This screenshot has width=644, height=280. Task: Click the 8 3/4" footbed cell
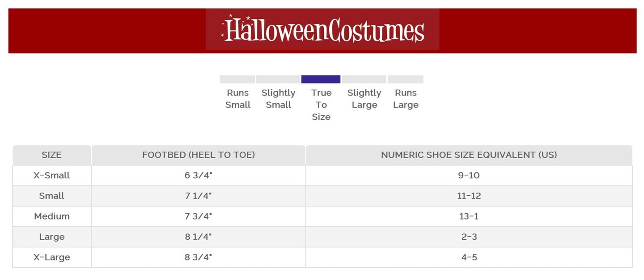(x=199, y=258)
